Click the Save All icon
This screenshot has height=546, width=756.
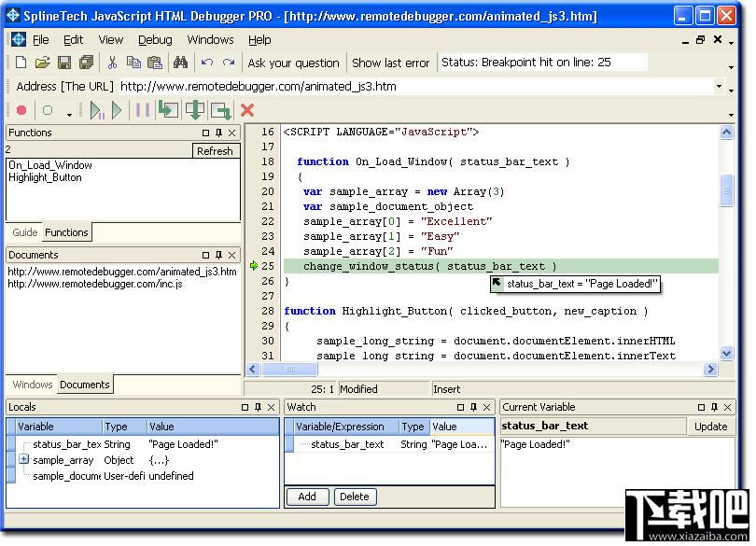point(86,63)
